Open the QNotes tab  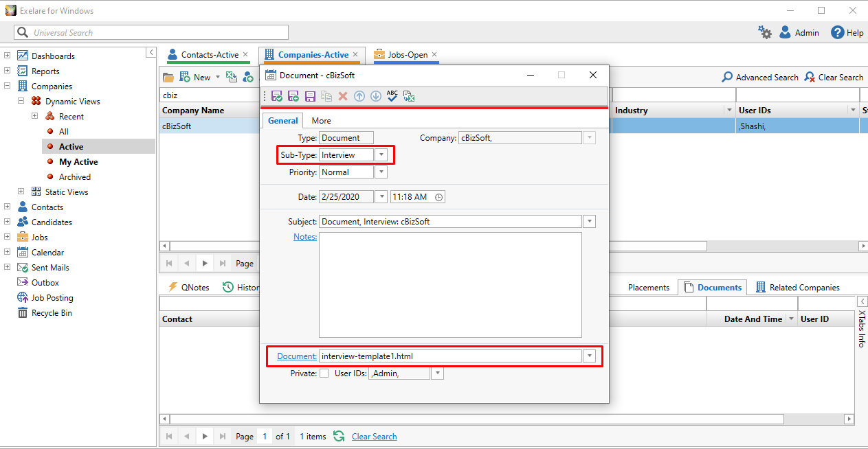pyautogui.click(x=188, y=288)
